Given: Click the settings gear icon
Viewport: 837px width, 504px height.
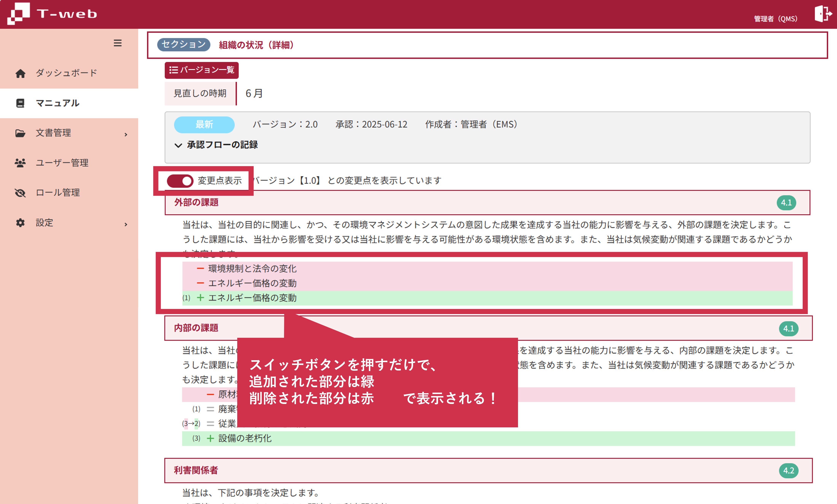Looking at the screenshot, I should (20, 223).
